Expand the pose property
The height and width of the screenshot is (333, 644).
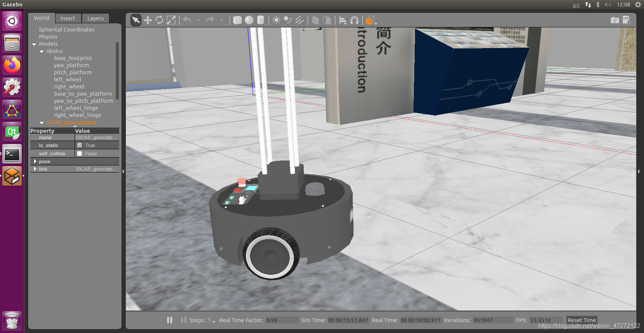pos(35,161)
